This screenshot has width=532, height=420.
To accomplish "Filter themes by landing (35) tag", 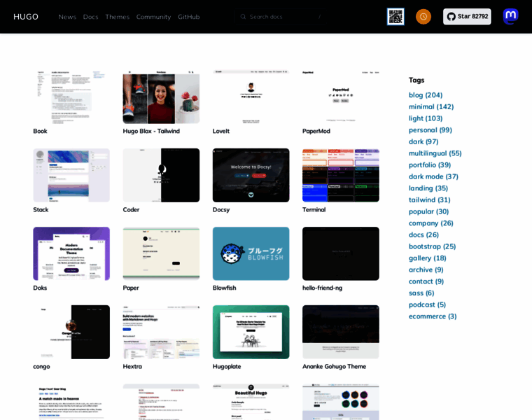I will coord(428,188).
